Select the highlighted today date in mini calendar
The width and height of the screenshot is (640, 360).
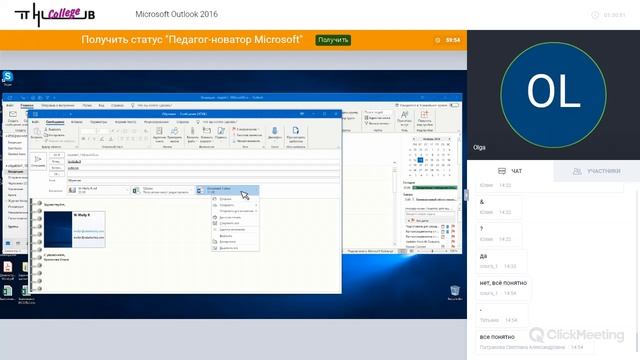420,160
